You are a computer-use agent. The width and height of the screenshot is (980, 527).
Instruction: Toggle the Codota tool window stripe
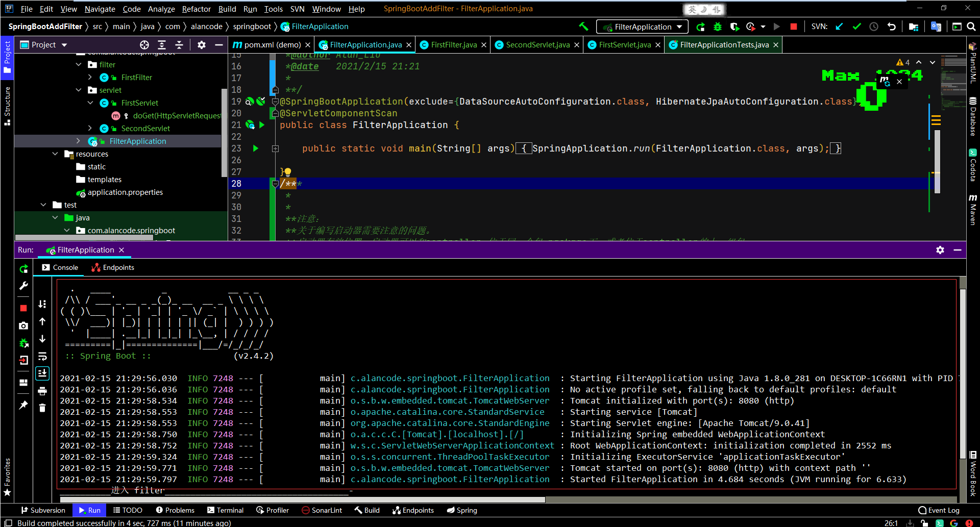coord(973,164)
